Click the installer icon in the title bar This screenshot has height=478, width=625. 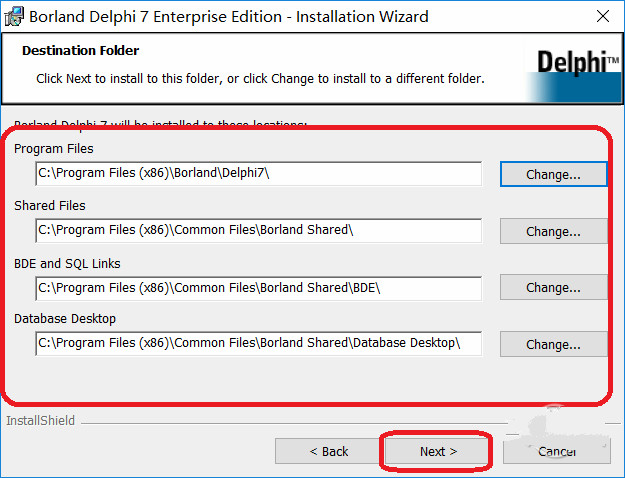[14, 16]
